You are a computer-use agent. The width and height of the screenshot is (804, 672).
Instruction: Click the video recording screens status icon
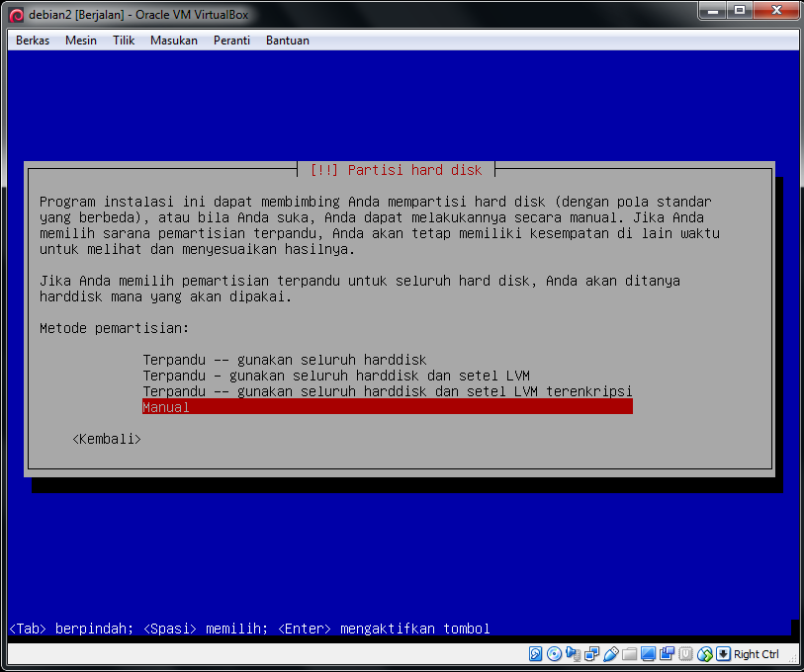[668, 653]
